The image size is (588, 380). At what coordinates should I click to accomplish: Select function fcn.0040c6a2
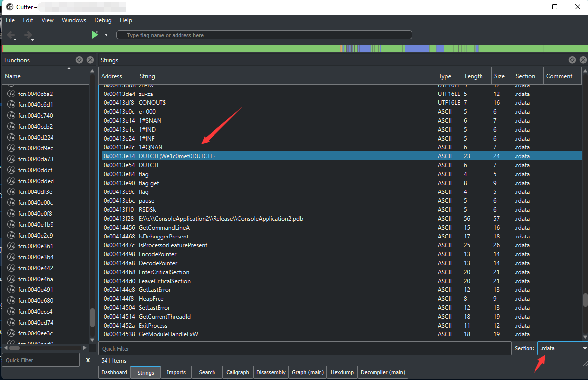coord(35,94)
